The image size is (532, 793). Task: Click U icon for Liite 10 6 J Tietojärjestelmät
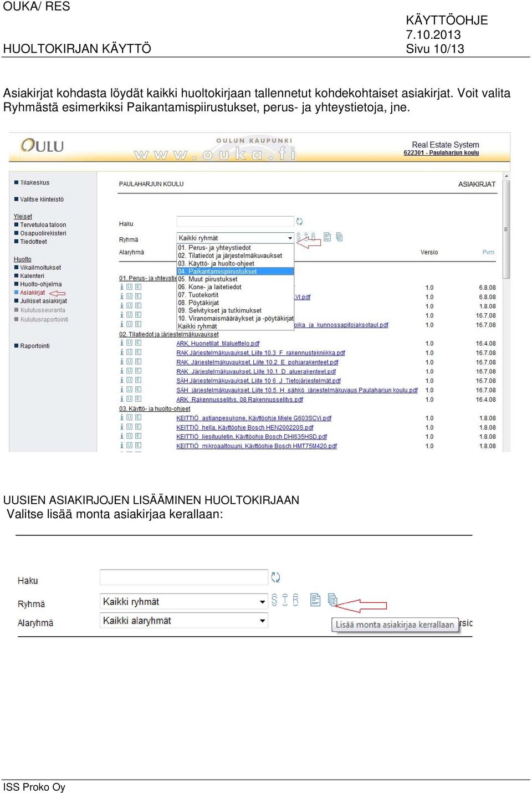129,380
